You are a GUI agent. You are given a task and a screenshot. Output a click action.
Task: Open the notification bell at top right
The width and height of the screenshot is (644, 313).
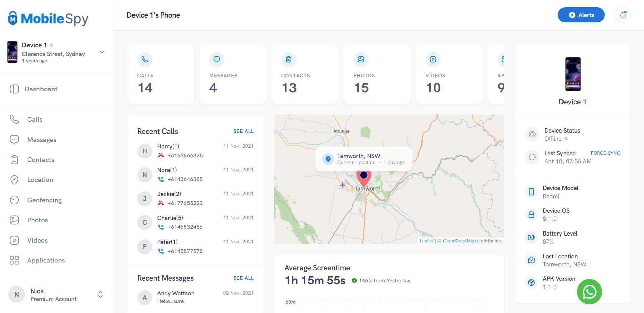(x=623, y=15)
